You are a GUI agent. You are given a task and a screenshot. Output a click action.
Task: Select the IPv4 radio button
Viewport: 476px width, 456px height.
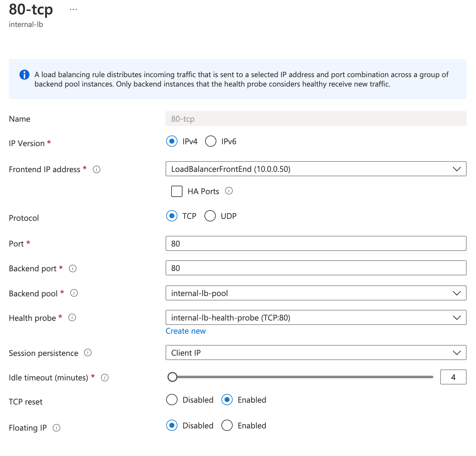click(172, 141)
